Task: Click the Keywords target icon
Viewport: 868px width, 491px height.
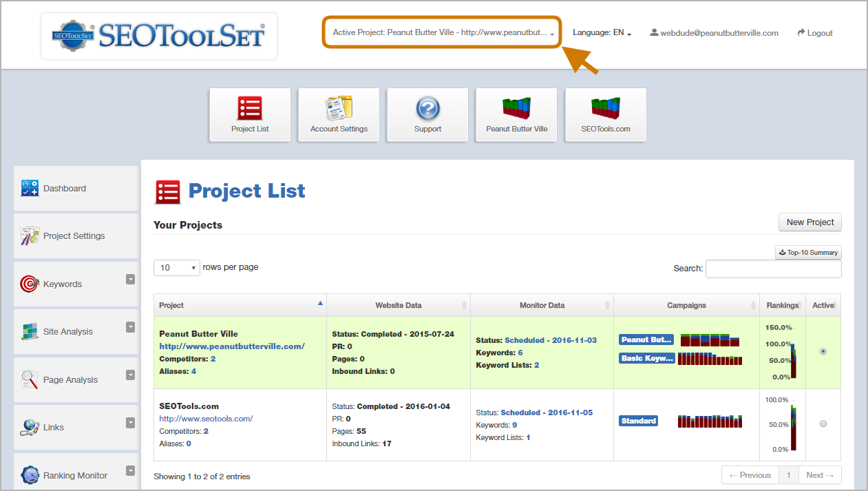Action: coord(30,284)
